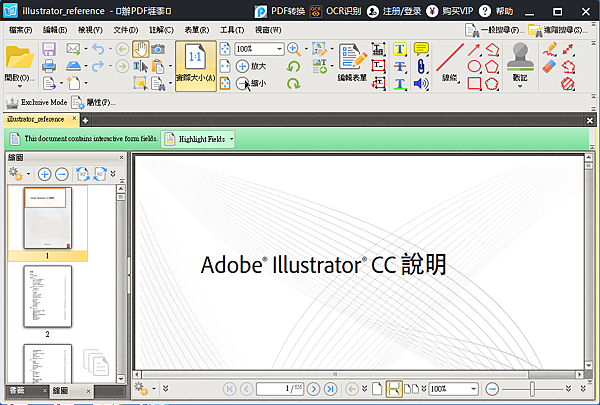Image resolution: width=600 pixels, height=405 pixels.
Task: Open the 檢視(V) View menu
Action: 90,30
